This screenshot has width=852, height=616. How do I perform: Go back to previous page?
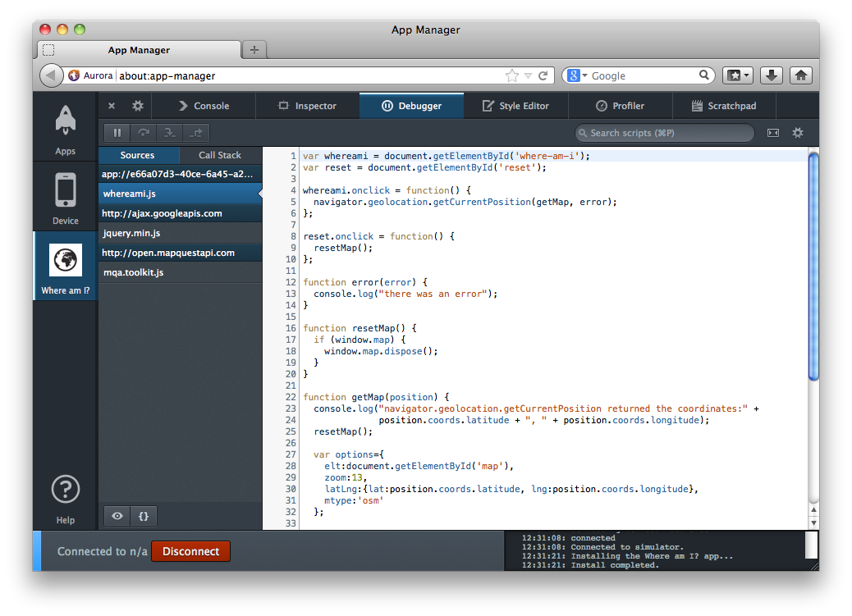pyautogui.click(x=51, y=75)
